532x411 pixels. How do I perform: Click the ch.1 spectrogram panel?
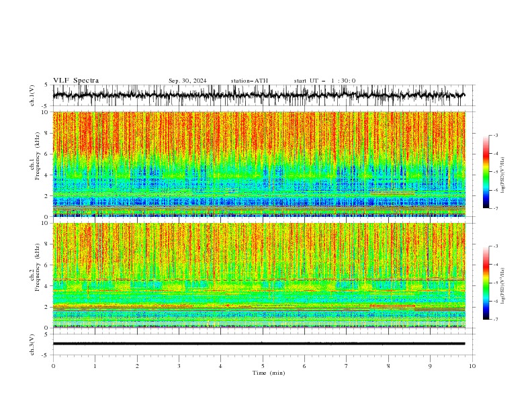coord(259,164)
